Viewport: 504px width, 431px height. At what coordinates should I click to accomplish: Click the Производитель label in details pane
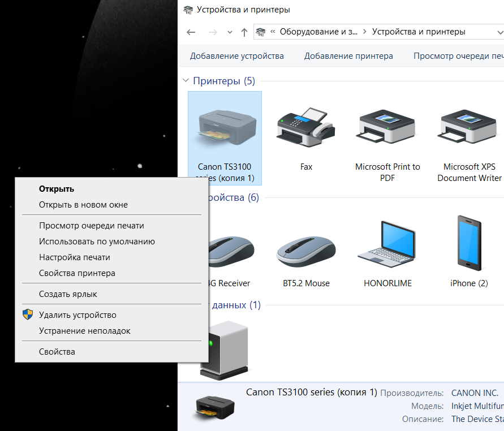(x=412, y=393)
